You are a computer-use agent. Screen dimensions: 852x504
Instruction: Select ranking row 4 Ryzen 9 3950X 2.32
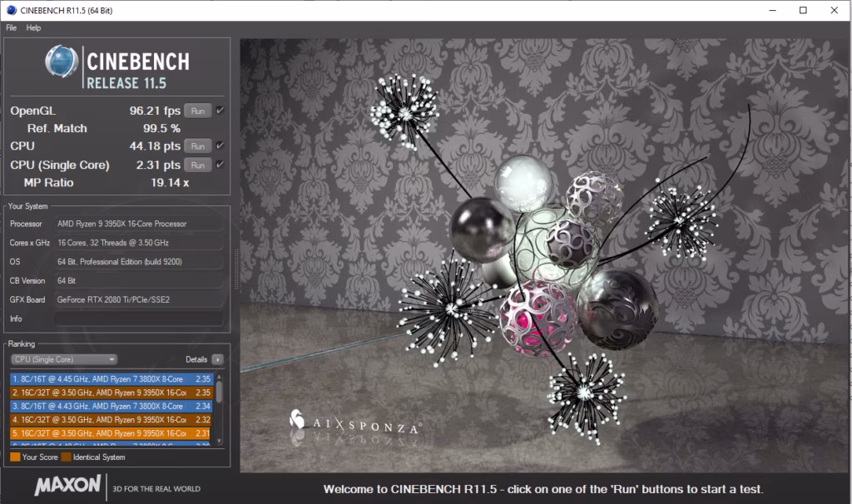click(111, 420)
